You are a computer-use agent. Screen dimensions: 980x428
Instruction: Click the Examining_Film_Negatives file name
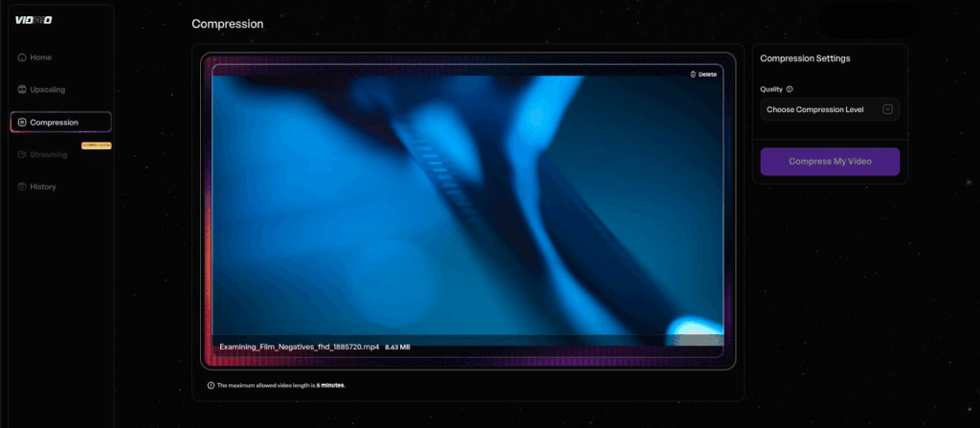pyautogui.click(x=299, y=347)
